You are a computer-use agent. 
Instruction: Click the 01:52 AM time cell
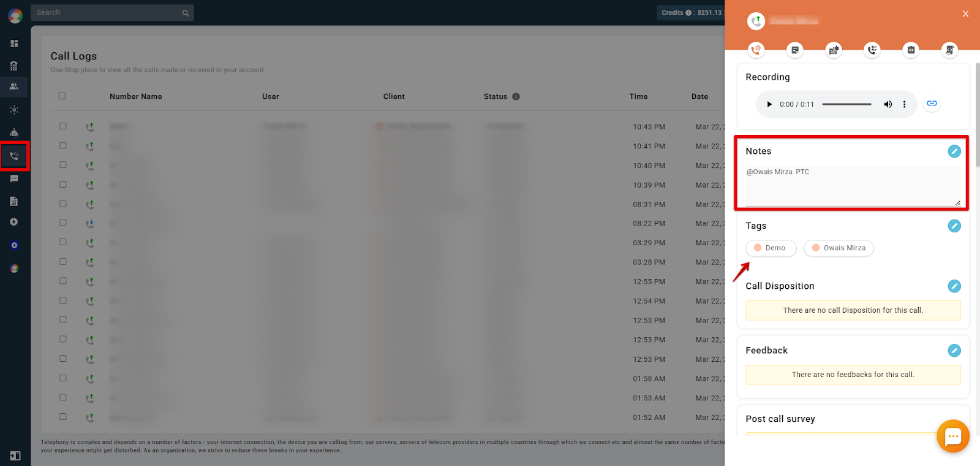[649, 418]
